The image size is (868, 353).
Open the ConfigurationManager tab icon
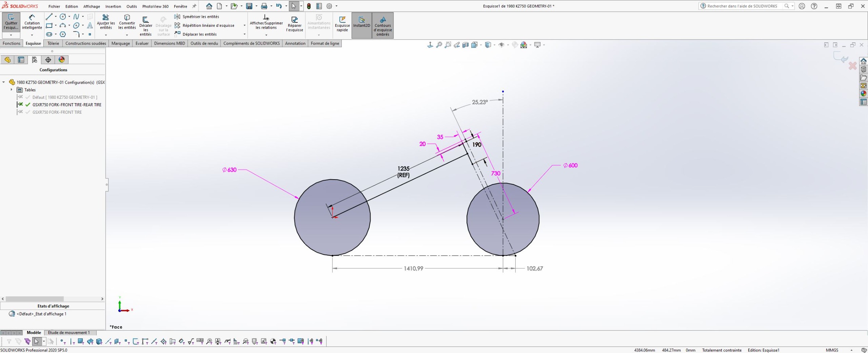point(35,60)
